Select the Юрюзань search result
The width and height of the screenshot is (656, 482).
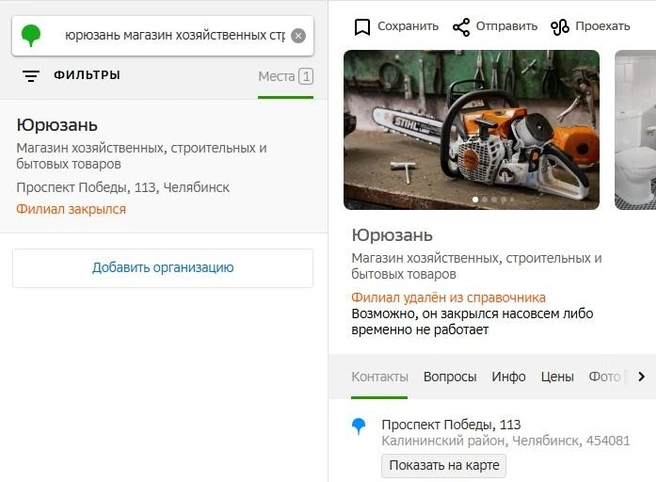[57, 125]
